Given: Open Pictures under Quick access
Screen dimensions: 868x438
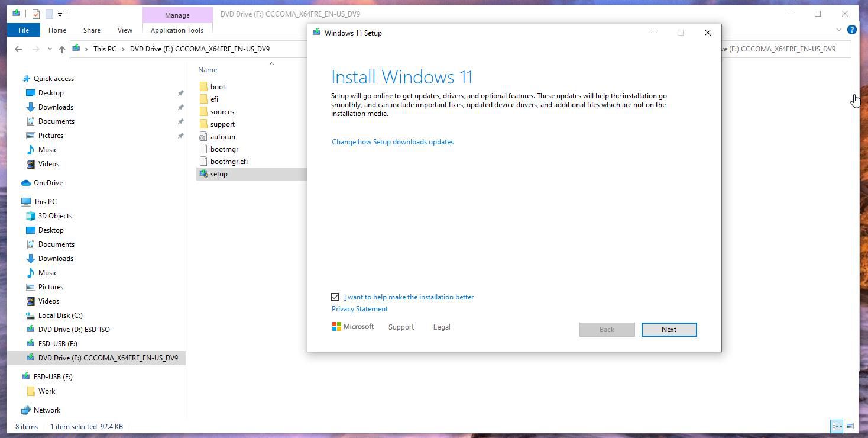Looking at the screenshot, I should coord(50,136).
